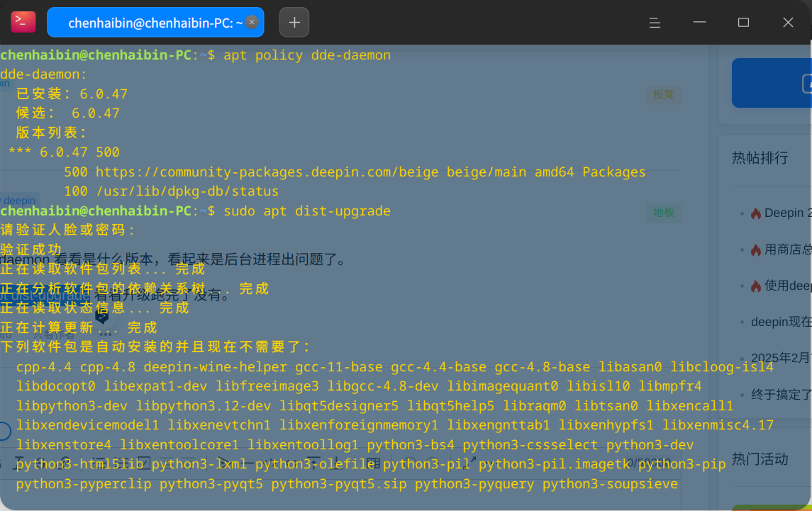Viewport: 812px width, 511px height.
Task: Click the community-packages.deepin.com URL in terminal
Action: [267, 172]
